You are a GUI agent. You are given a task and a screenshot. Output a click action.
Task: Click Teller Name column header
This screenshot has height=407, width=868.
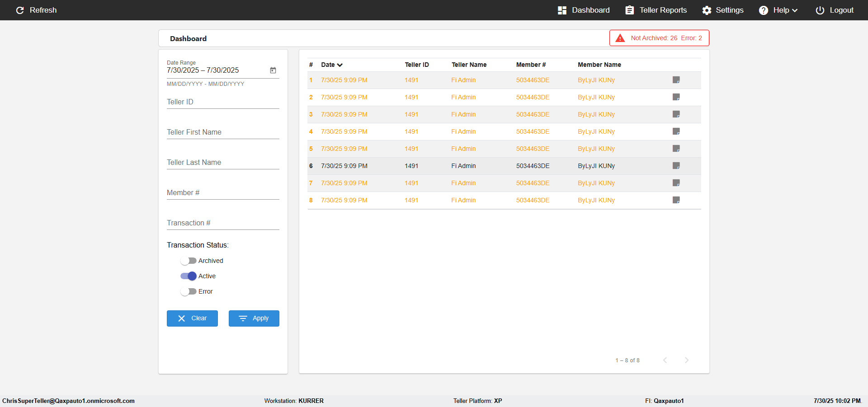(x=469, y=65)
